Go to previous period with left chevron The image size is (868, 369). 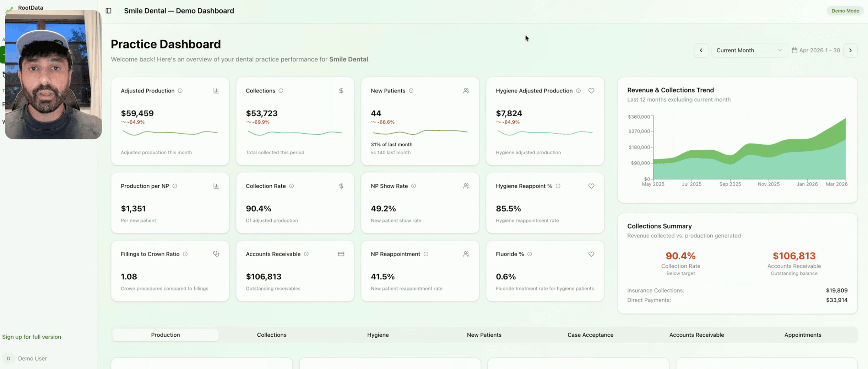(701, 50)
